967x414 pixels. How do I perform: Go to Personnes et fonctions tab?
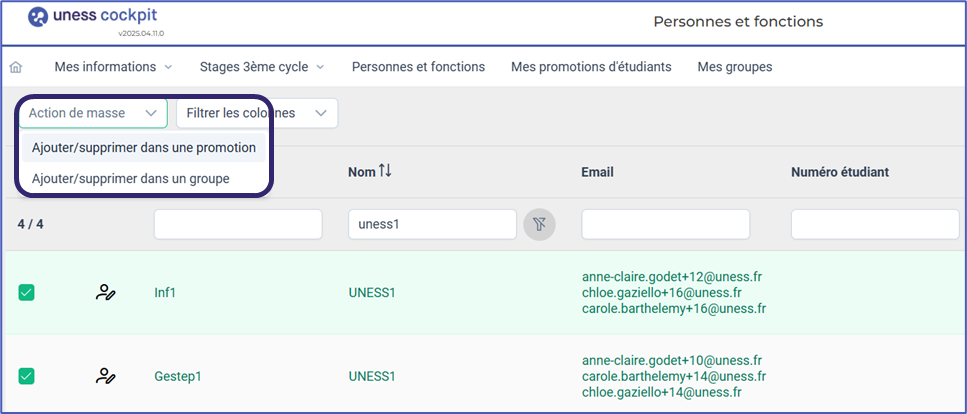click(418, 67)
